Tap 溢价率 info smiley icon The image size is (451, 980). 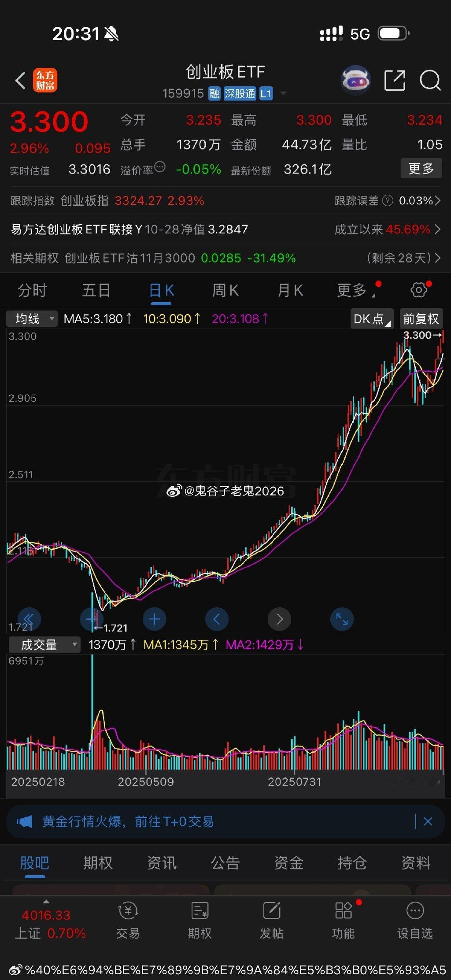point(160,167)
